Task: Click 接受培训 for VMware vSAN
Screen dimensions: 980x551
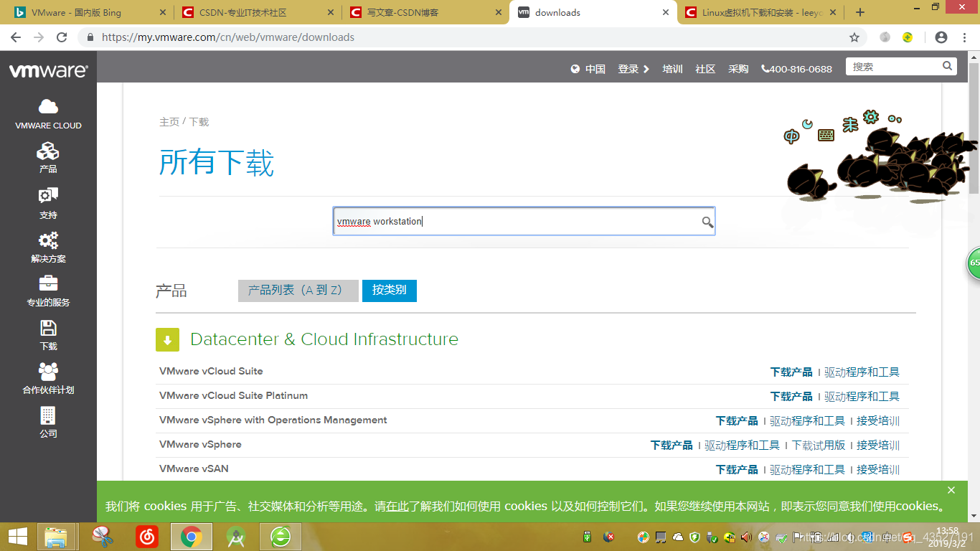Action: [x=878, y=470]
